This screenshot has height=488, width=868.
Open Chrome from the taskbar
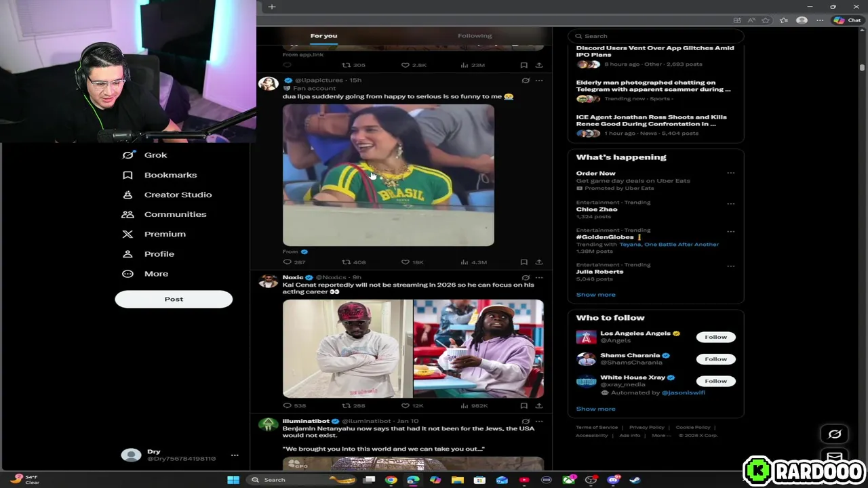(x=391, y=480)
